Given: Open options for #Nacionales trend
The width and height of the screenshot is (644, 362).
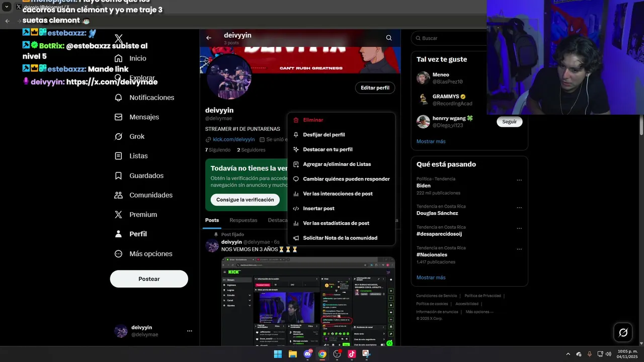Looking at the screenshot, I should (x=519, y=249).
